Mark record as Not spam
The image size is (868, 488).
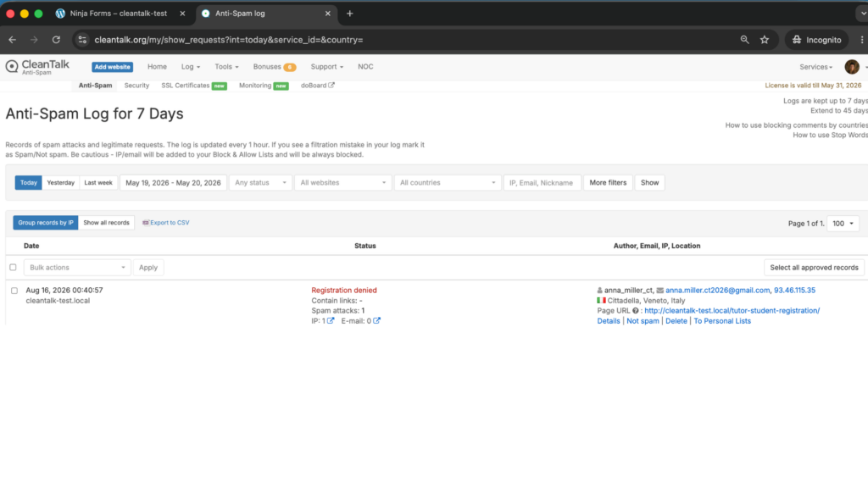point(643,321)
